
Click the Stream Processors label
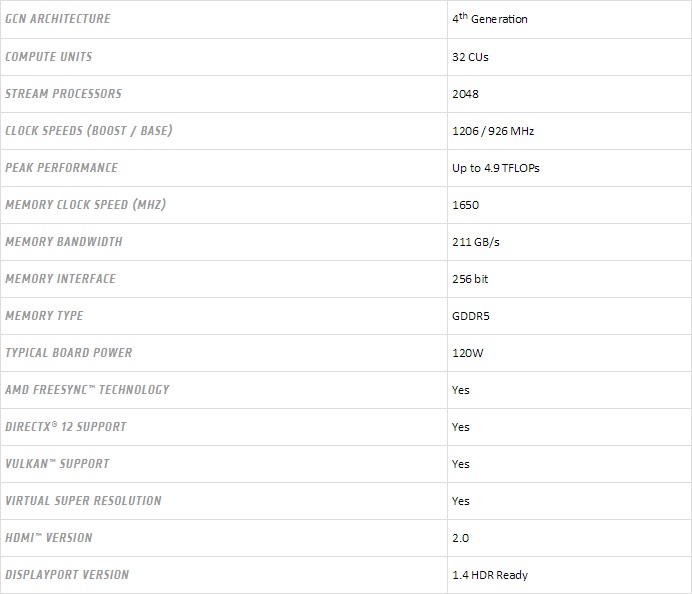coord(63,94)
